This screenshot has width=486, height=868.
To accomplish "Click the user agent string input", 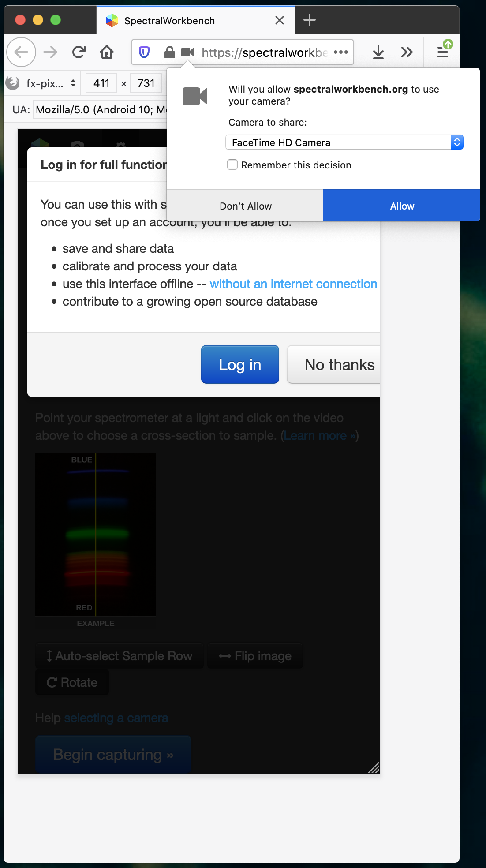I will click(101, 110).
